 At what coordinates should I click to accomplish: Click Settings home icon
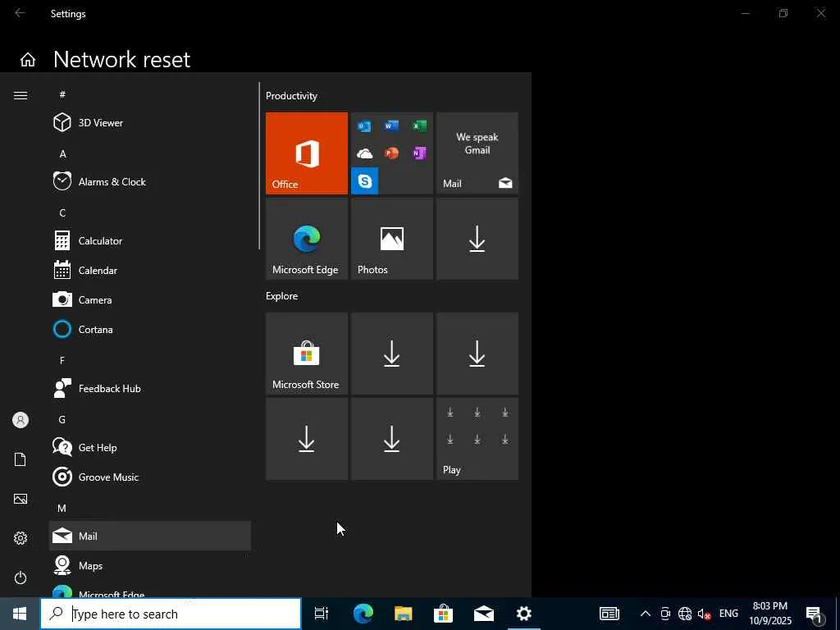click(28, 59)
